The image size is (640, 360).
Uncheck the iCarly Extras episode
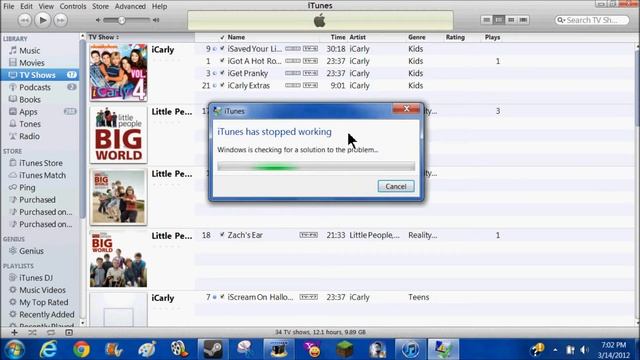(222, 85)
